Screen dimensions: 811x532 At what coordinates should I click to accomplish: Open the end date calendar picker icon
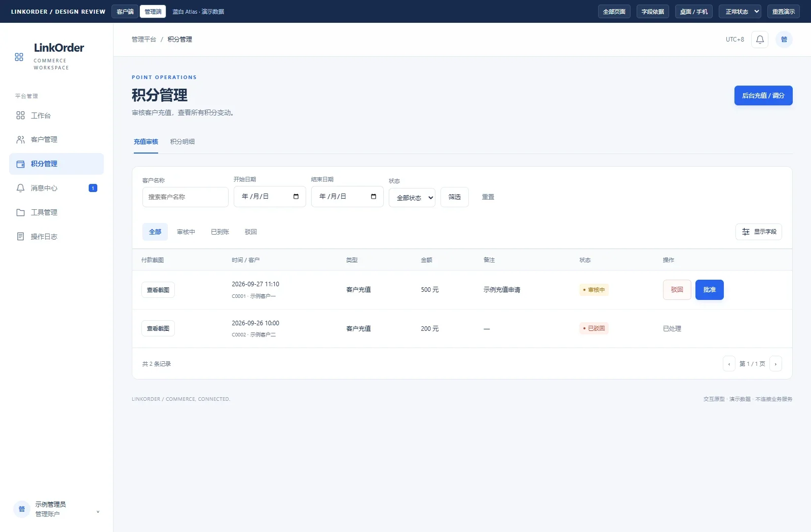(374, 197)
